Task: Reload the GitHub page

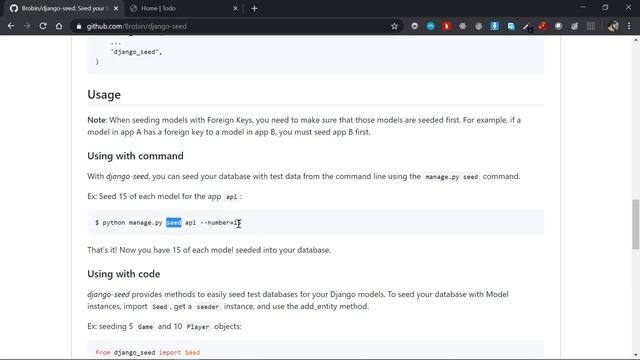Action: pos(43,26)
